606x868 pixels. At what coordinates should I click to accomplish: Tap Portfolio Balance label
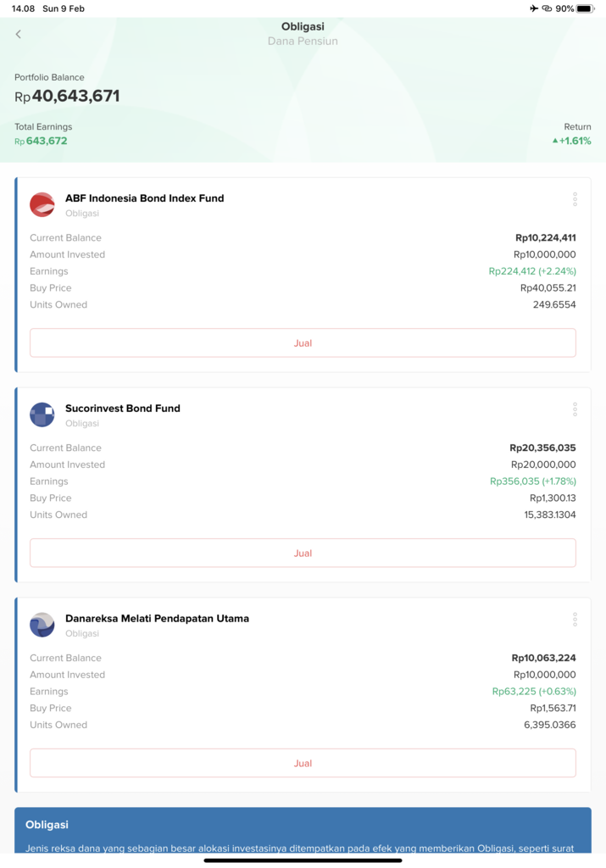(49, 77)
